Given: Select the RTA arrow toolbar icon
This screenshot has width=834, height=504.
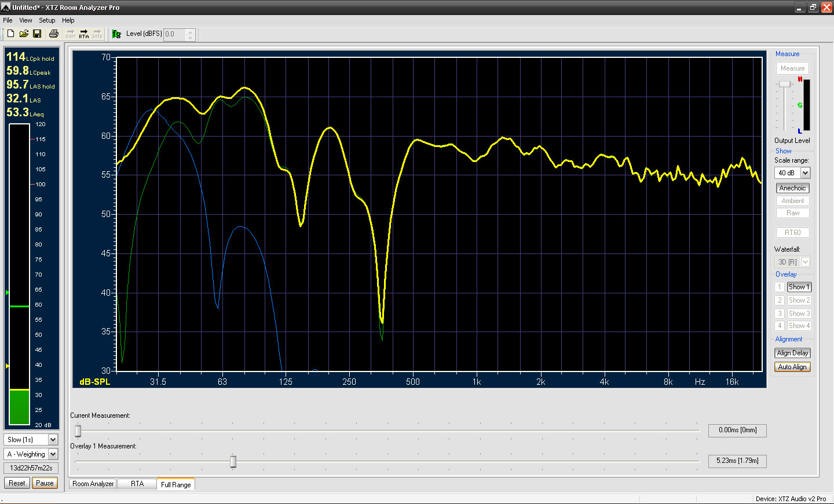Looking at the screenshot, I should [84, 34].
